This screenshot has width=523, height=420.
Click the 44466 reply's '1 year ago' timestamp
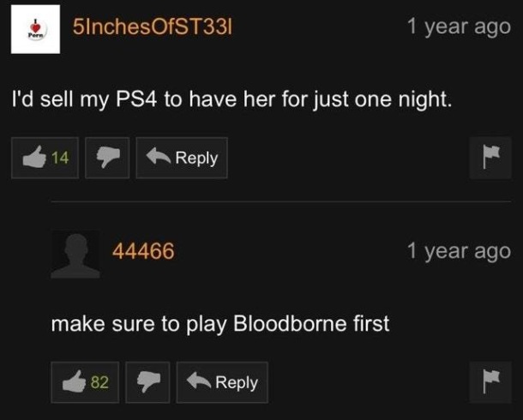pyautogui.click(x=459, y=251)
